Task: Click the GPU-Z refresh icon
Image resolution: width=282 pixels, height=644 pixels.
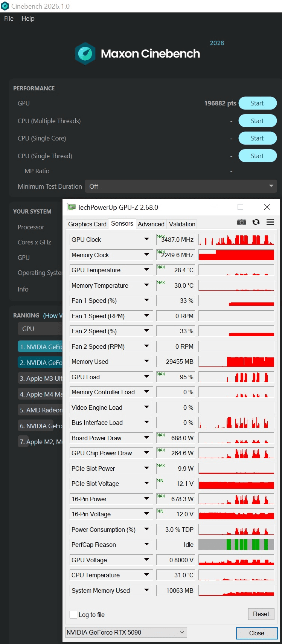Action: (256, 222)
